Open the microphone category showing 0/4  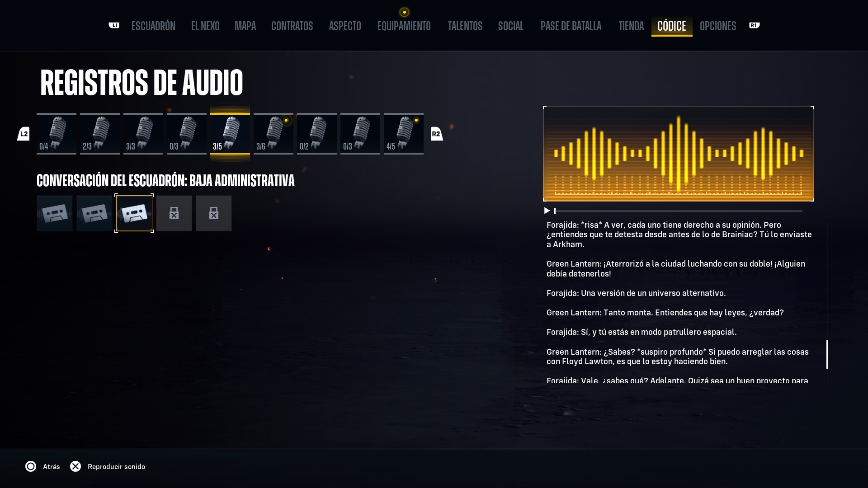(x=57, y=134)
